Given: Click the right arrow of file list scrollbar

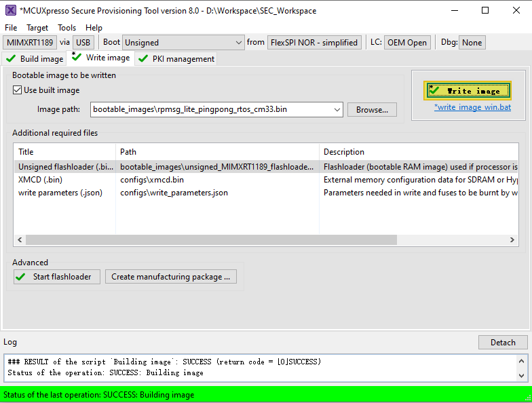Looking at the screenshot, I should coord(512,239).
